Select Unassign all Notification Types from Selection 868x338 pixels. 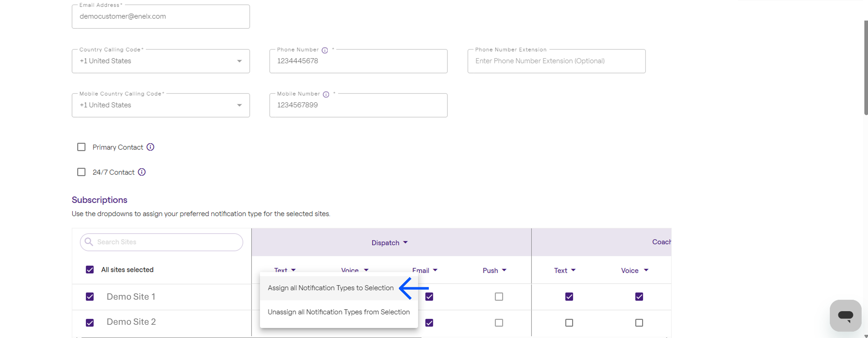pyautogui.click(x=339, y=312)
